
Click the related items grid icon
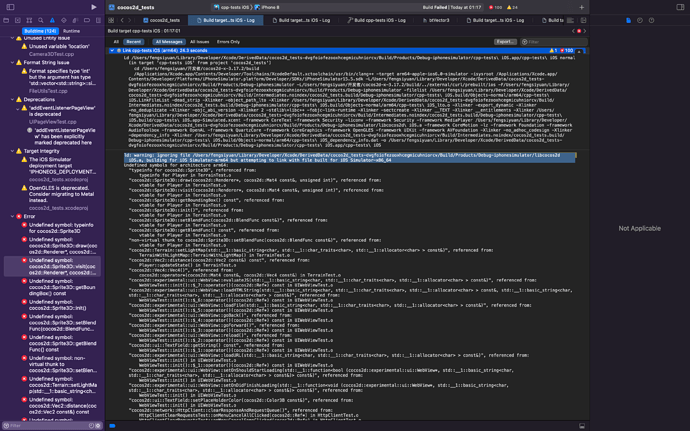point(111,20)
